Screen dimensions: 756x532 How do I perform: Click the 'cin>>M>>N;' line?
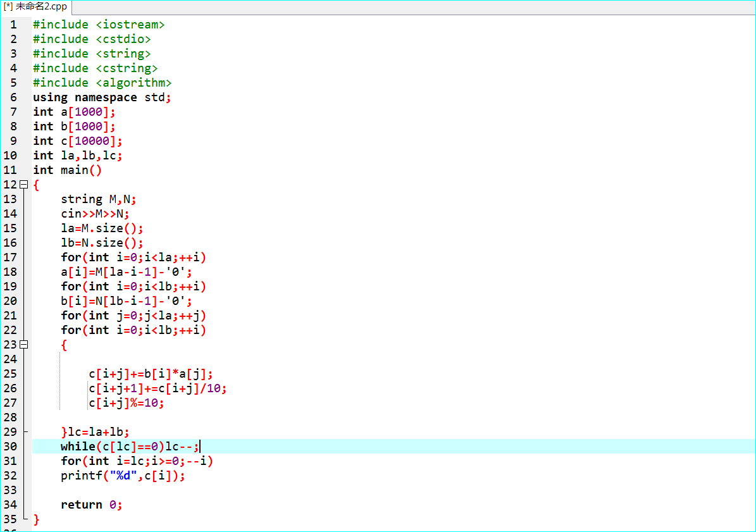95,213
